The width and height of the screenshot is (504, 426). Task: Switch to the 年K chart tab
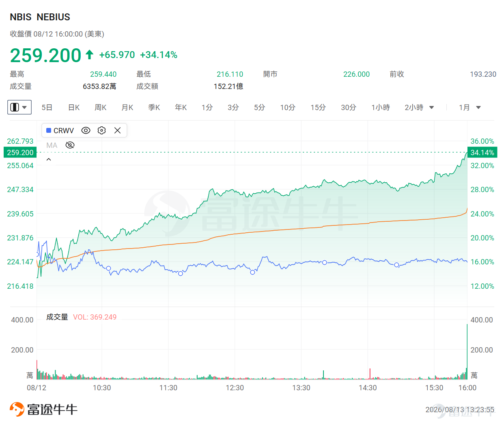click(181, 107)
